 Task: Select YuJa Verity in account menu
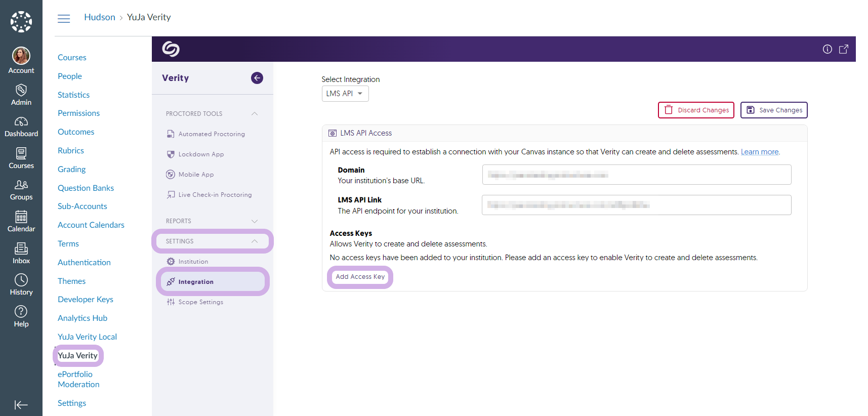[x=77, y=356]
